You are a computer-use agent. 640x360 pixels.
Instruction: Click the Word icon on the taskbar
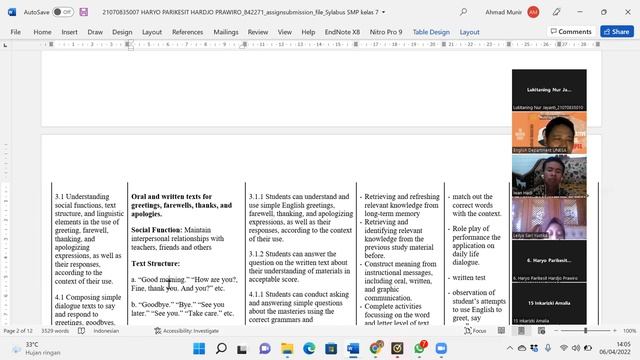click(353, 349)
